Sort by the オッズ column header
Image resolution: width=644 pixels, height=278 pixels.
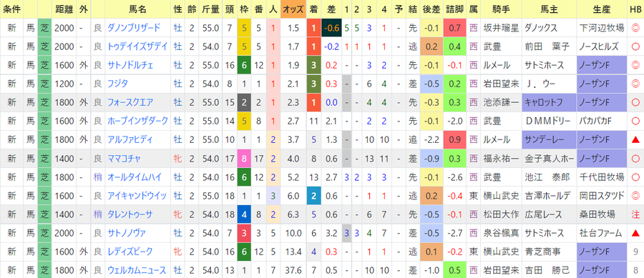pos(293,9)
